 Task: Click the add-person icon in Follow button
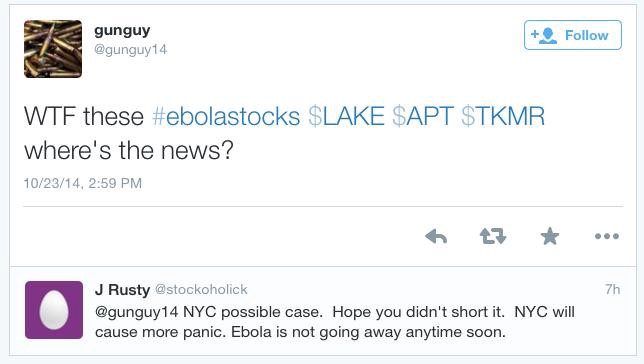click(544, 36)
